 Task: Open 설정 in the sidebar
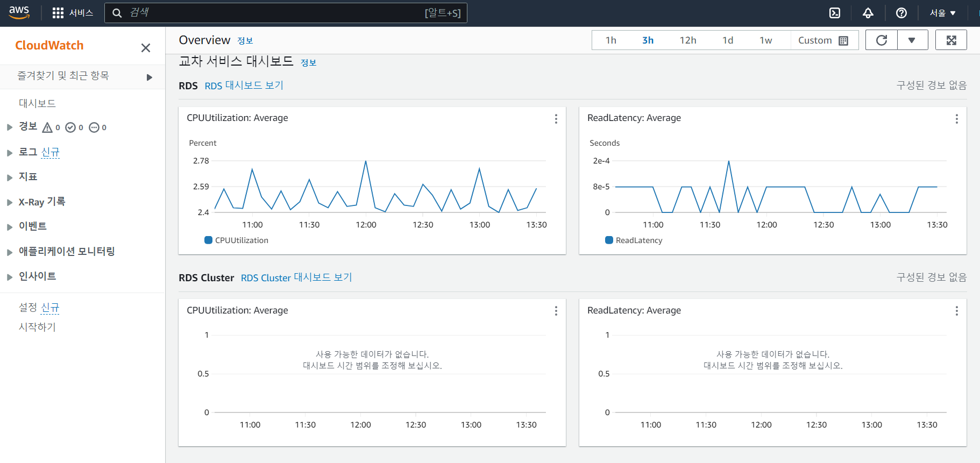coord(28,307)
